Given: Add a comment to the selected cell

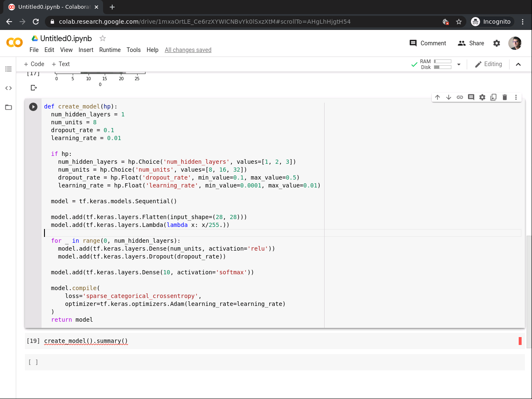Looking at the screenshot, I should pyautogui.click(x=471, y=97).
